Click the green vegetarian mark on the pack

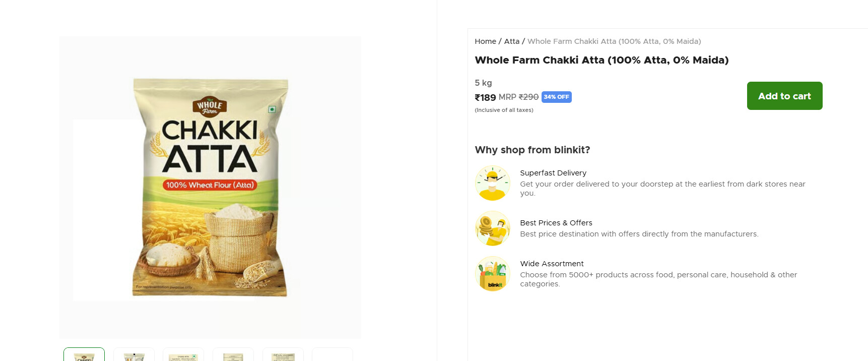[x=272, y=109]
